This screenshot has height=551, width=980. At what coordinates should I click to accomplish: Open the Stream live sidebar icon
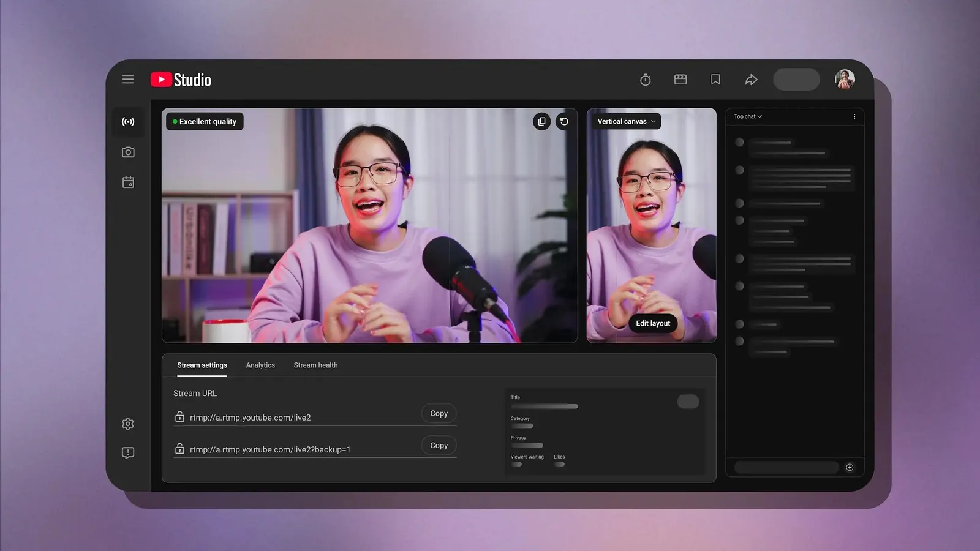coord(128,122)
